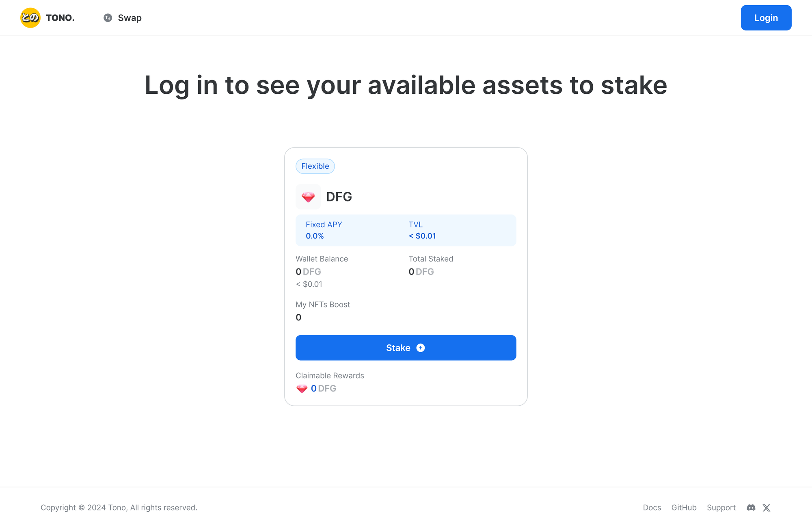
Task: Click the TVL < $0.01 value
Action: tap(422, 236)
